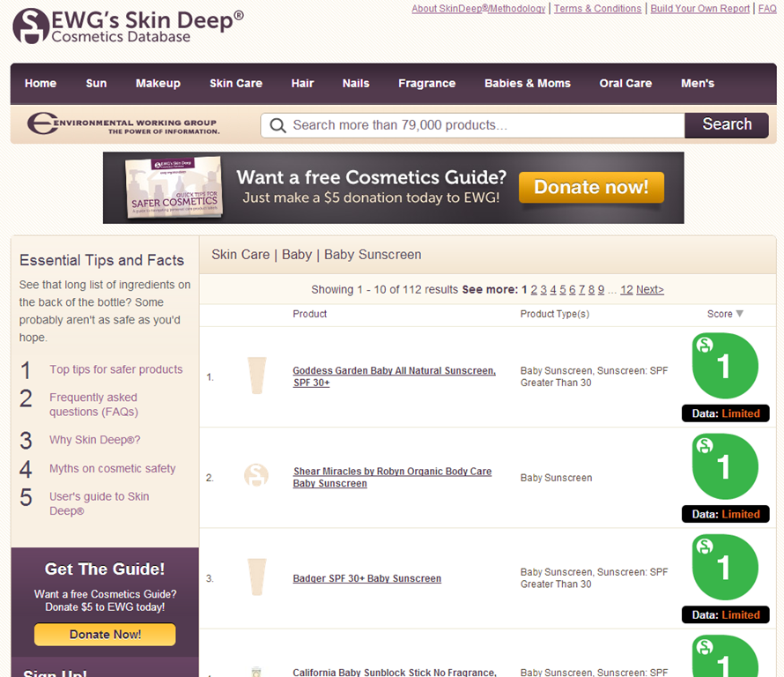Click Skin Care in the breadcrumb
784x677 pixels.
240,255
